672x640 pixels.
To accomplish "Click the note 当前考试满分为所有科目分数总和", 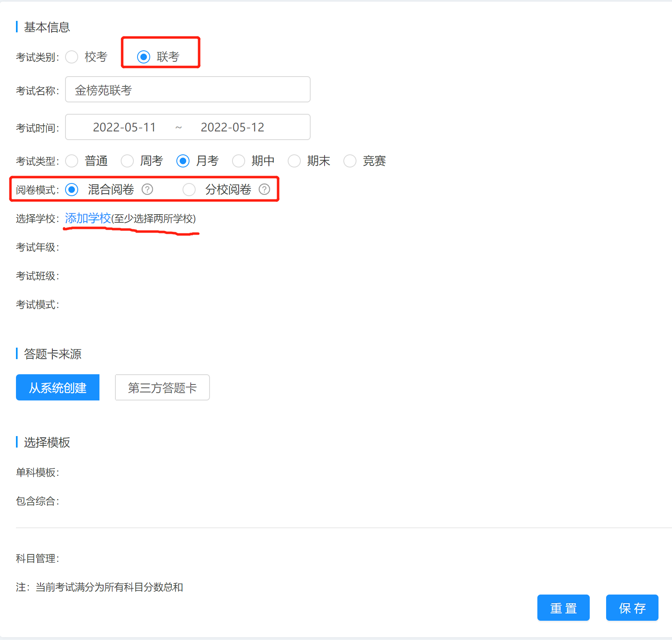I will pyautogui.click(x=109, y=587).
